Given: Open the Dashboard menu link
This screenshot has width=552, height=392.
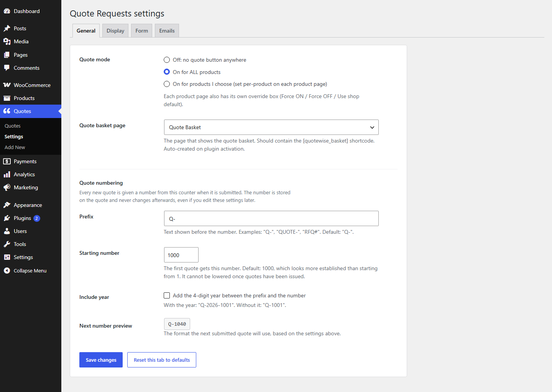Looking at the screenshot, I should coord(27,11).
